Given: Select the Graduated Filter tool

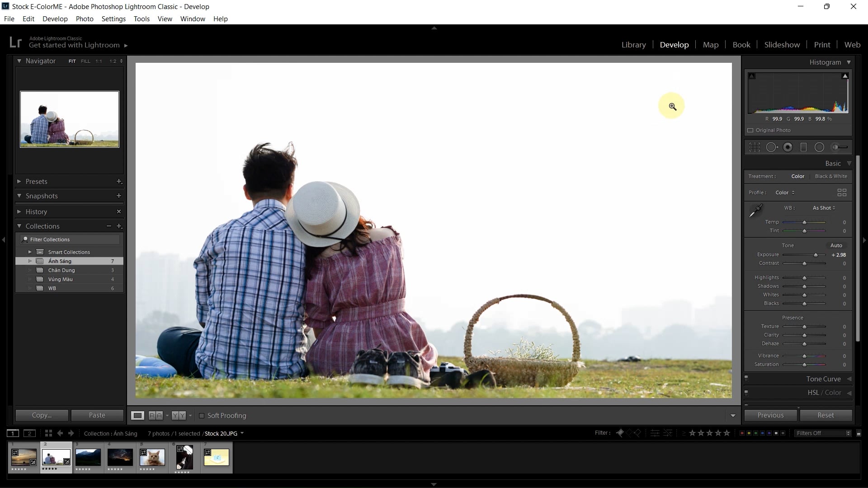Looking at the screenshot, I should pos(803,147).
